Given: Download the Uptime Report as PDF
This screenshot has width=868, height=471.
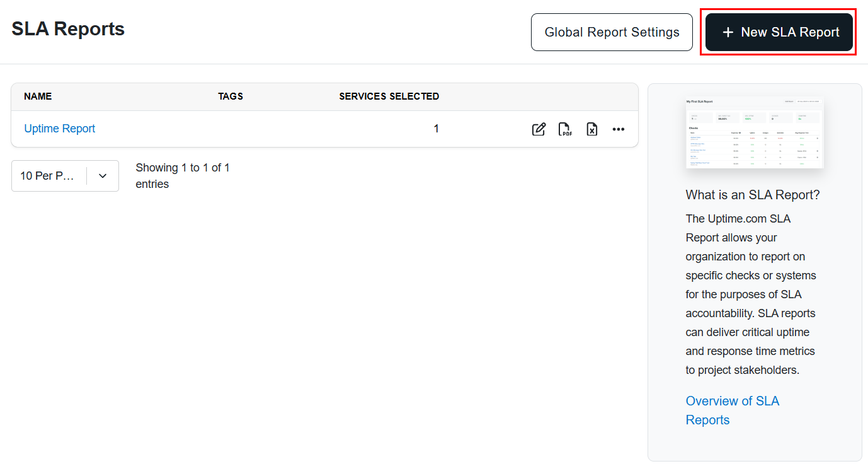Looking at the screenshot, I should pyautogui.click(x=565, y=129).
